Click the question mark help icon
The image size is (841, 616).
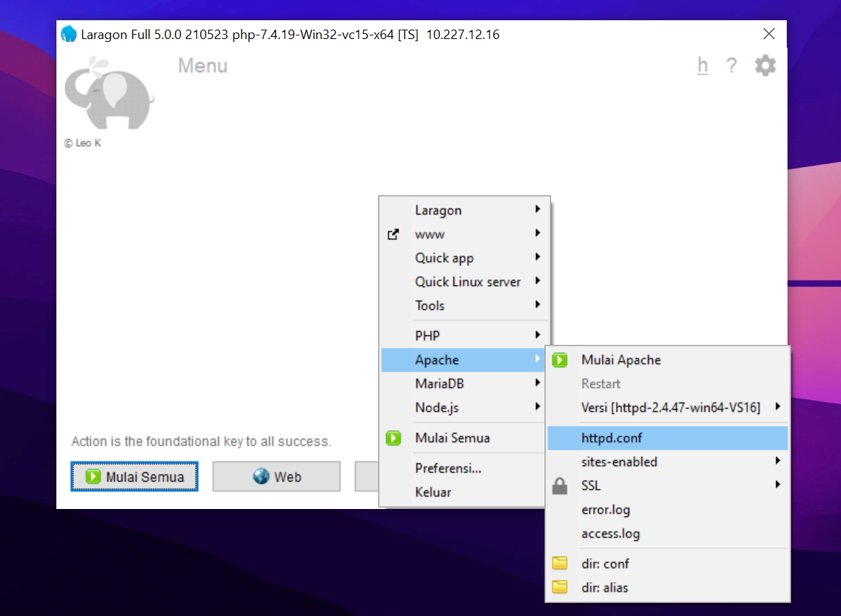[731, 66]
